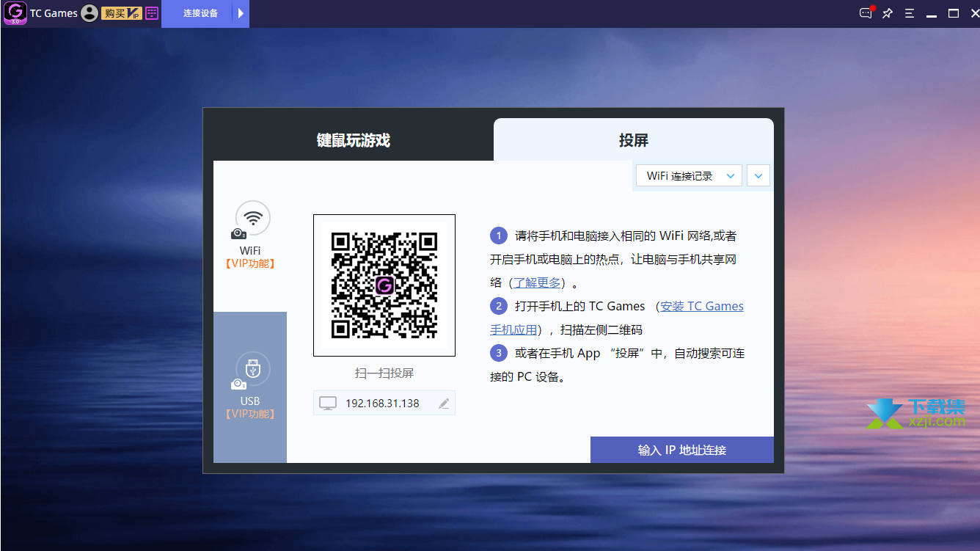The height and width of the screenshot is (551, 980).
Task: Maximize the TC Games window
Action: (954, 13)
